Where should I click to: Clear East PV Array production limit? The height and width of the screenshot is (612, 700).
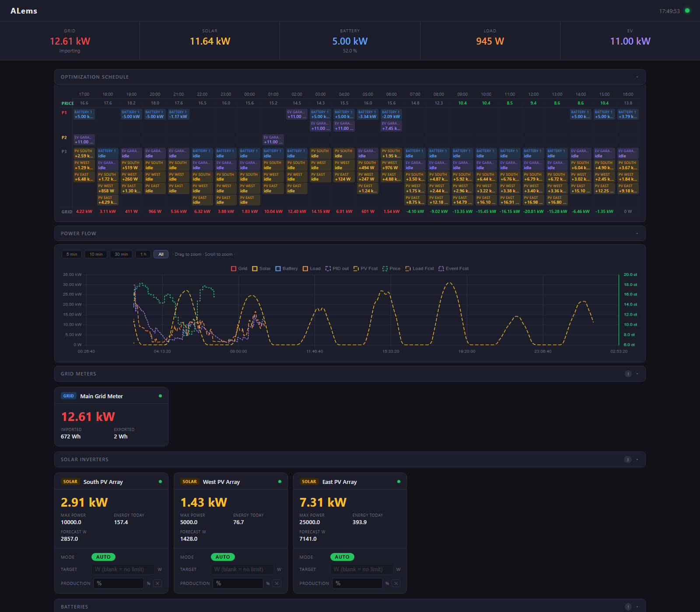point(396,583)
